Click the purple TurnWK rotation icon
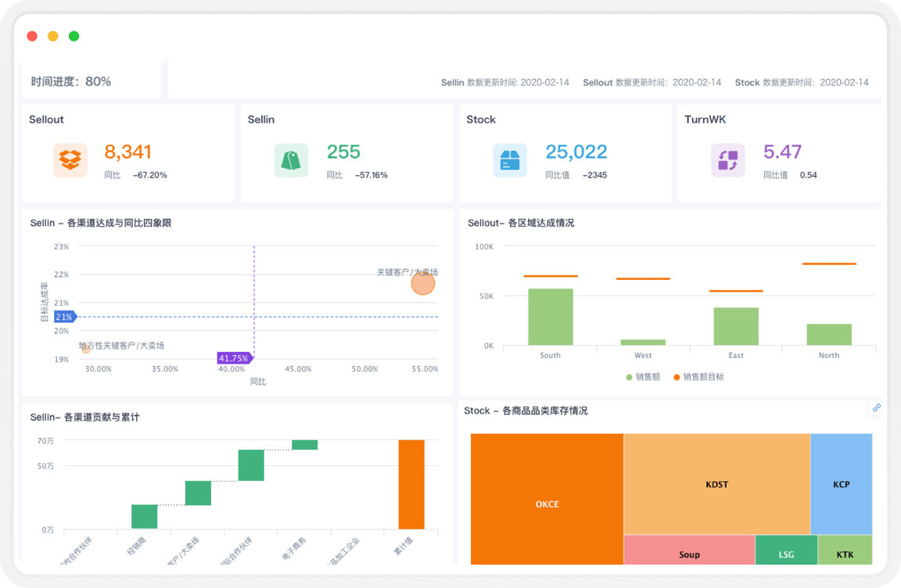The width and height of the screenshot is (901, 588). (727, 160)
